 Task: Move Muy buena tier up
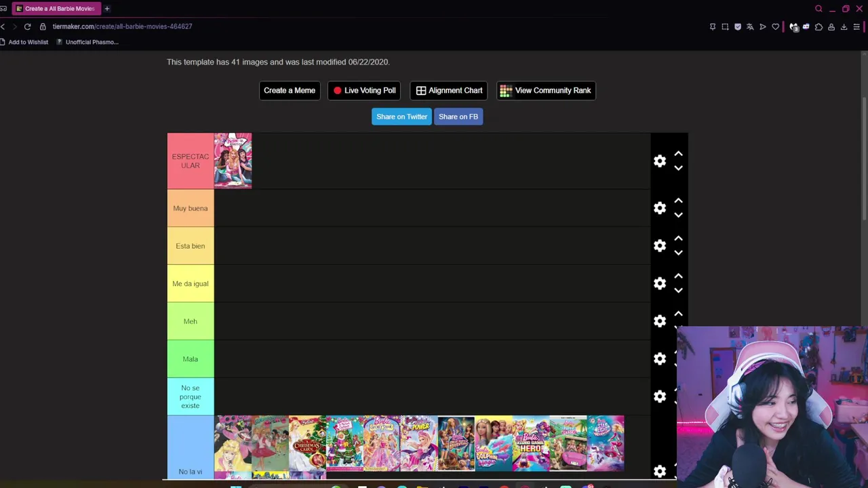(x=678, y=201)
